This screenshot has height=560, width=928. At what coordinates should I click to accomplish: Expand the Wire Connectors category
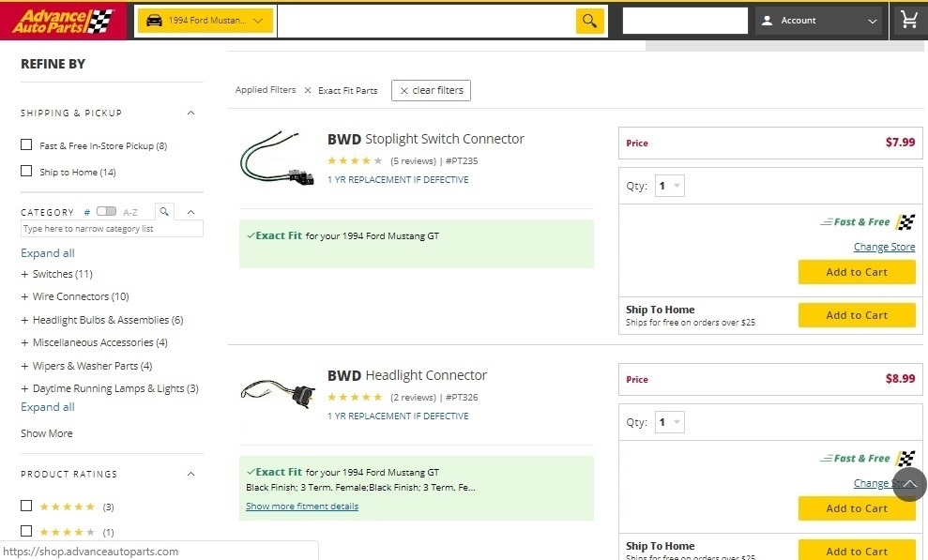24,297
